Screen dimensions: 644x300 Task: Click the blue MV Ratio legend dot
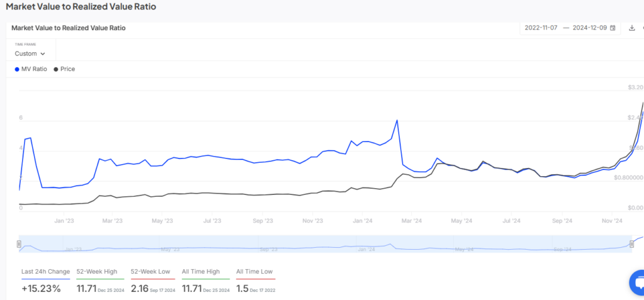pyautogui.click(x=16, y=69)
